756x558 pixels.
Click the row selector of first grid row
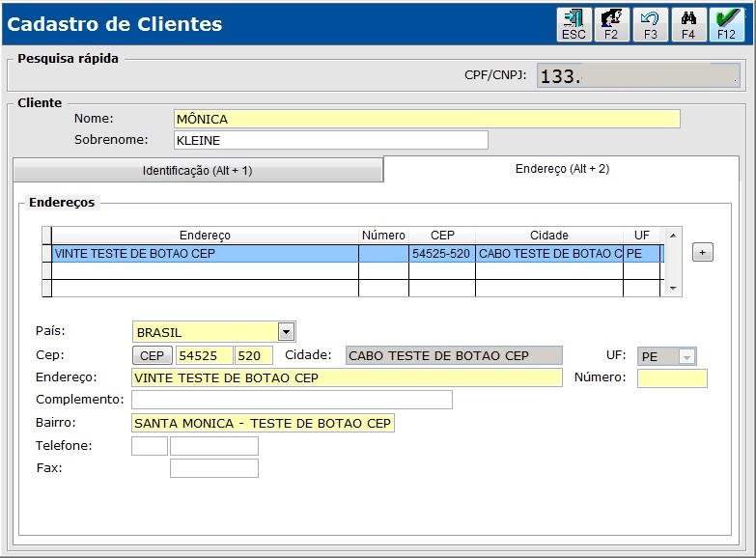pyautogui.click(x=46, y=253)
